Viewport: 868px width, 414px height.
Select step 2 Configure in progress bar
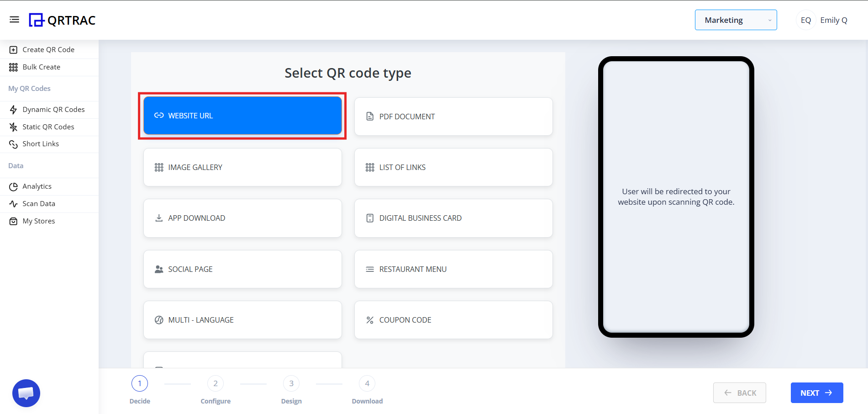(215, 383)
